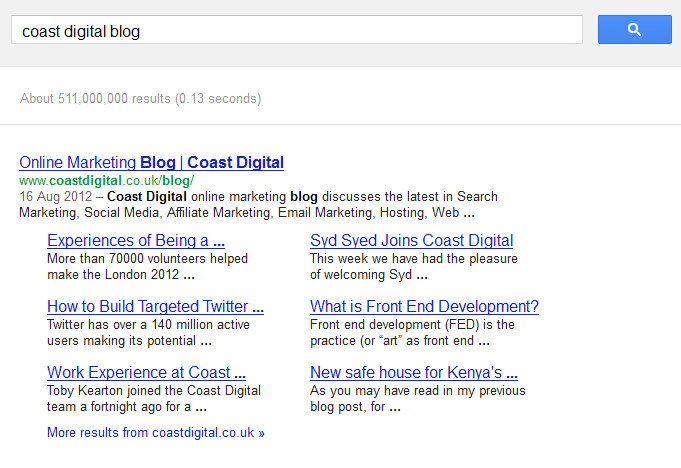
Task: Click the snippet about welcoming Syd
Action: [x=413, y=266]
